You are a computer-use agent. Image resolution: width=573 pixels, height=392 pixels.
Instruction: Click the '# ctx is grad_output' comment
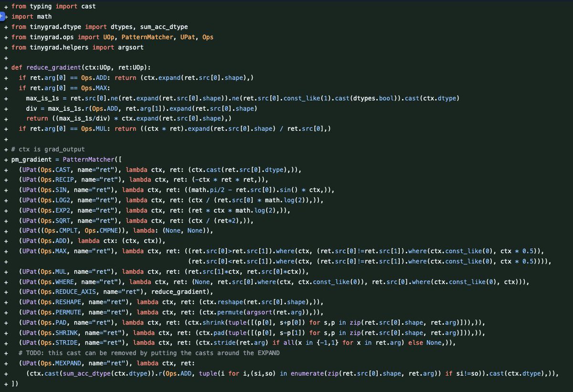[x=48, y=149]
